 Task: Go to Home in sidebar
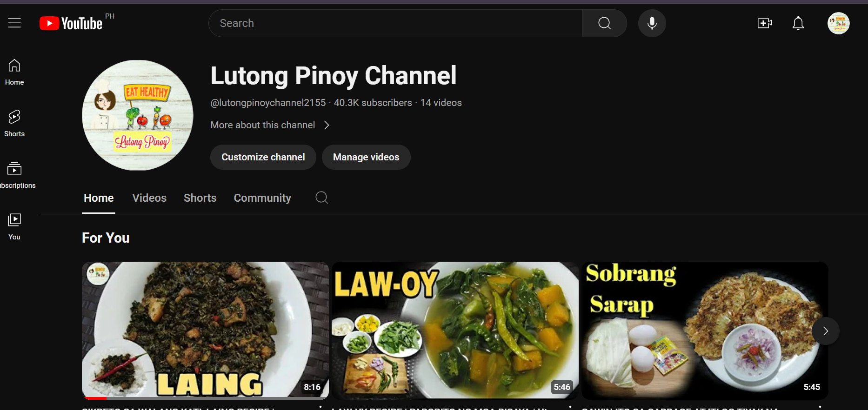[14, 72]
